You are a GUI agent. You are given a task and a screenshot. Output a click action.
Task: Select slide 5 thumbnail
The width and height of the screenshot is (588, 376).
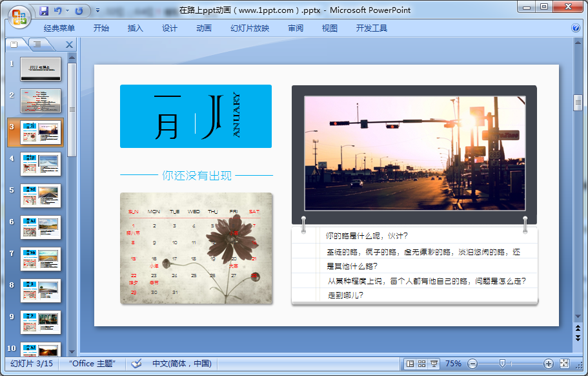point(41,196)
